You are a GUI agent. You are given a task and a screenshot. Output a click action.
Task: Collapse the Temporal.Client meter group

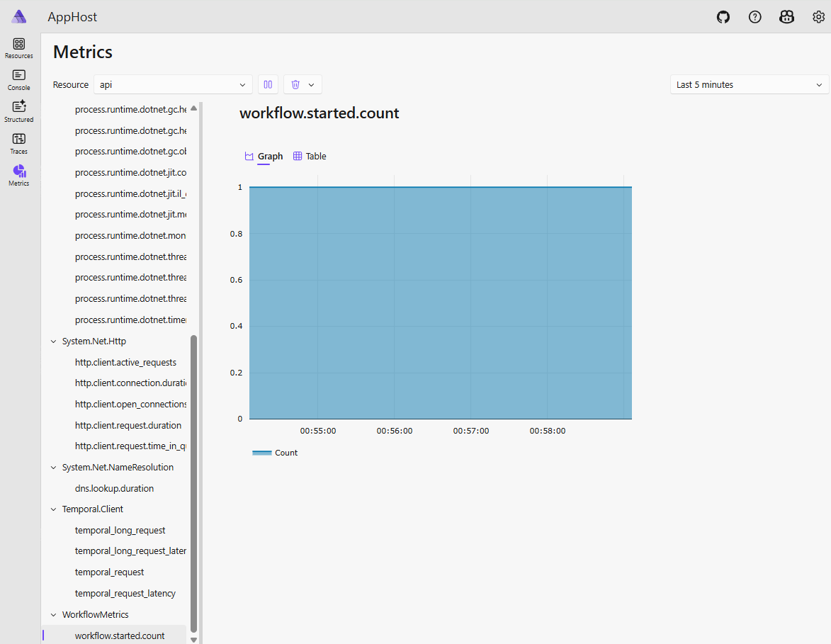[x=54, y=509]
